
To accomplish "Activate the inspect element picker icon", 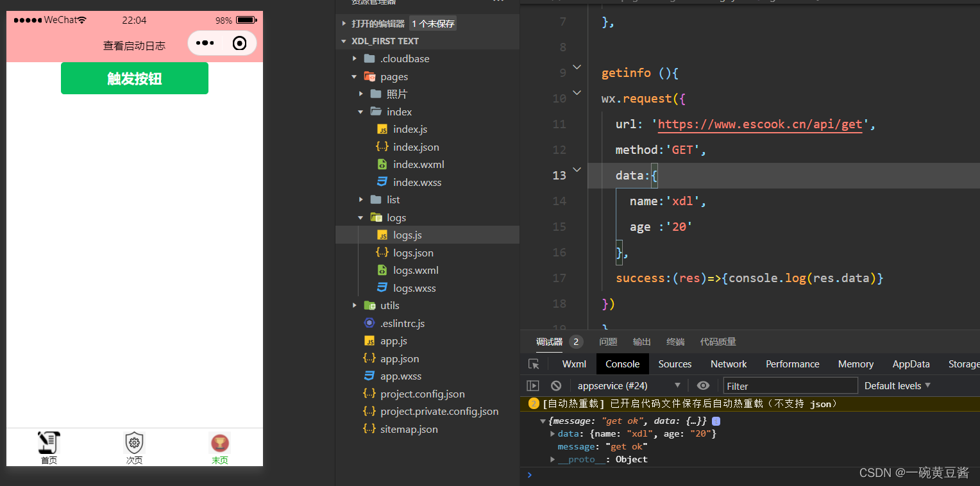I will [x=534, y=364].
